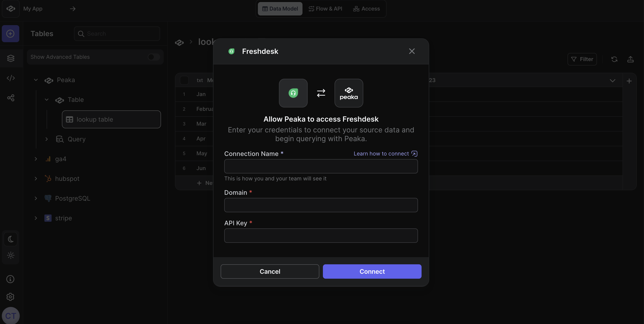Screen dimensions: 644x324
Task: Select the stripe entry in tree
Action: (x=63, y=218)
